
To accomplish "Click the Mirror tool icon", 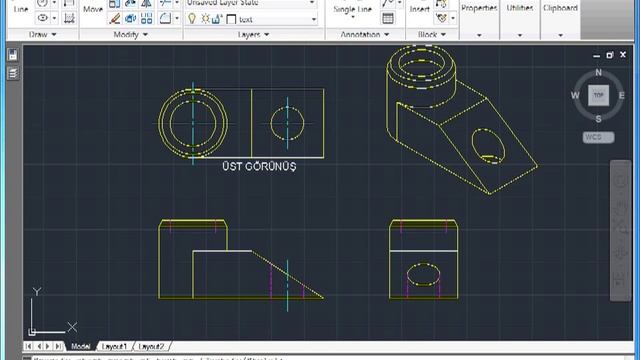I will 147,4.
